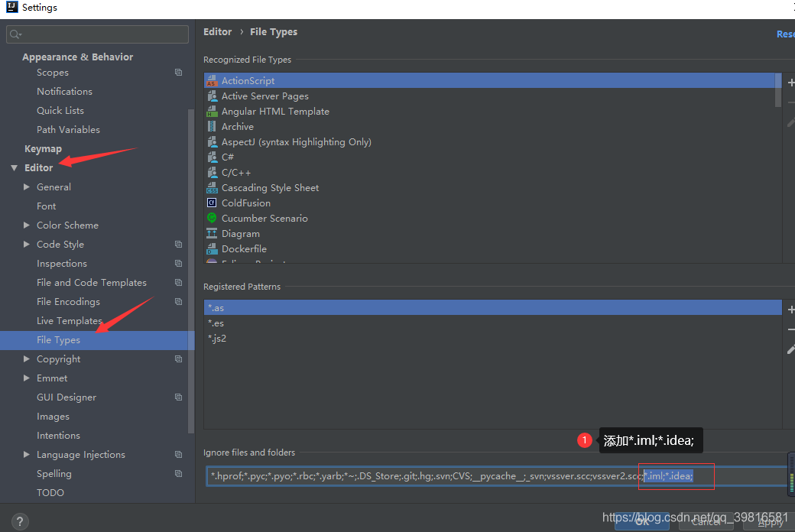Image resolution: width=795 pixels, height=532 pixels.
Task: Click the help question mark icon
Action: point(19,521)
